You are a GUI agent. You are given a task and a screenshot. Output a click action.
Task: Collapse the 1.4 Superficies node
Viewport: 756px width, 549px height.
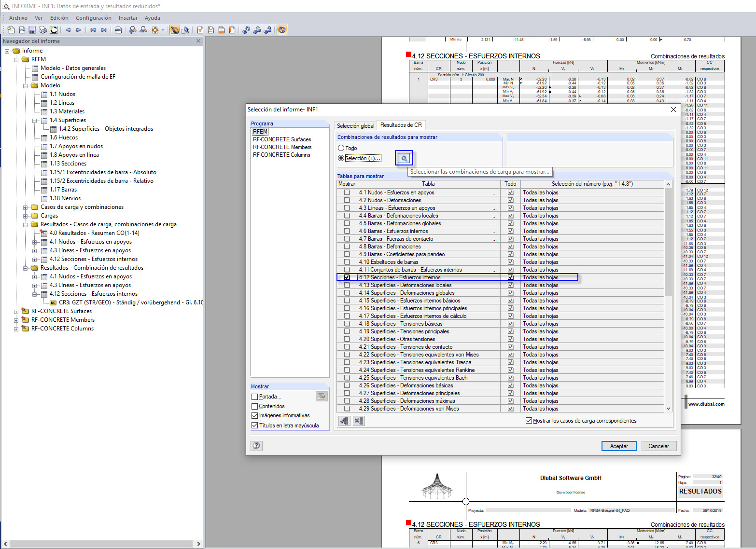[x=35, y=120]
